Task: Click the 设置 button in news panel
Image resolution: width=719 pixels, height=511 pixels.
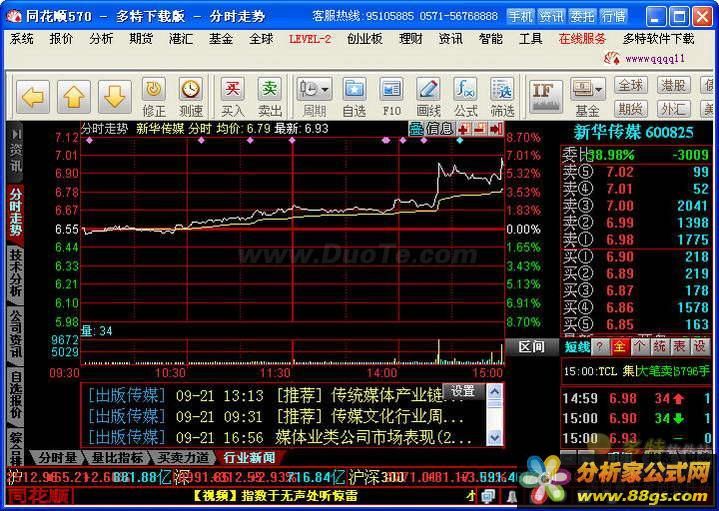Action: (463, 391)
